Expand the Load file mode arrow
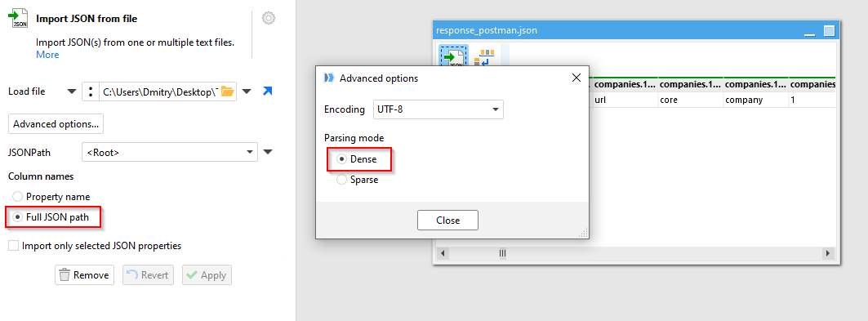The height and width of the screenshot is (321, 868). pos(72,91)
